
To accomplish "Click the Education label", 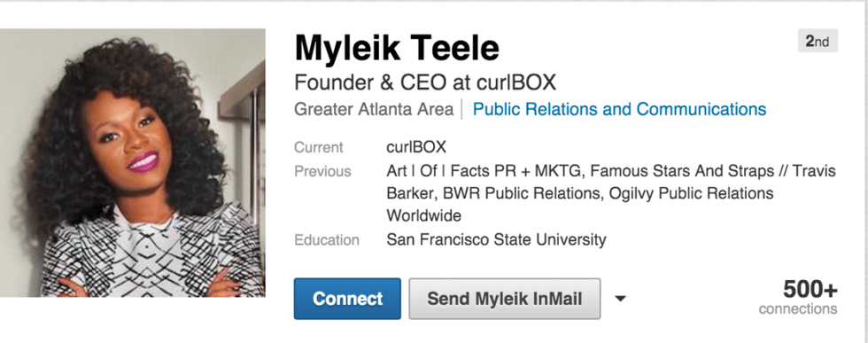I will [327, 240].
